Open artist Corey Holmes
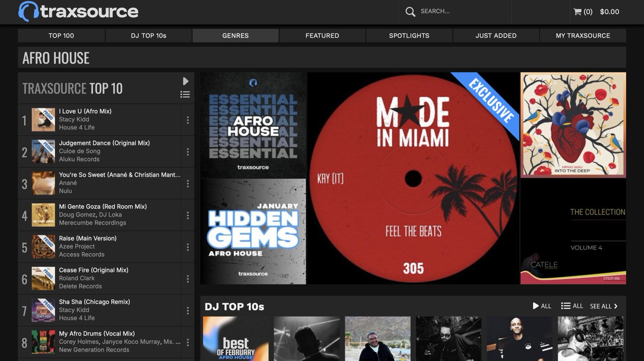Image resolution: width=644 pixels, height=361 pixels. (x=79, y=342)
